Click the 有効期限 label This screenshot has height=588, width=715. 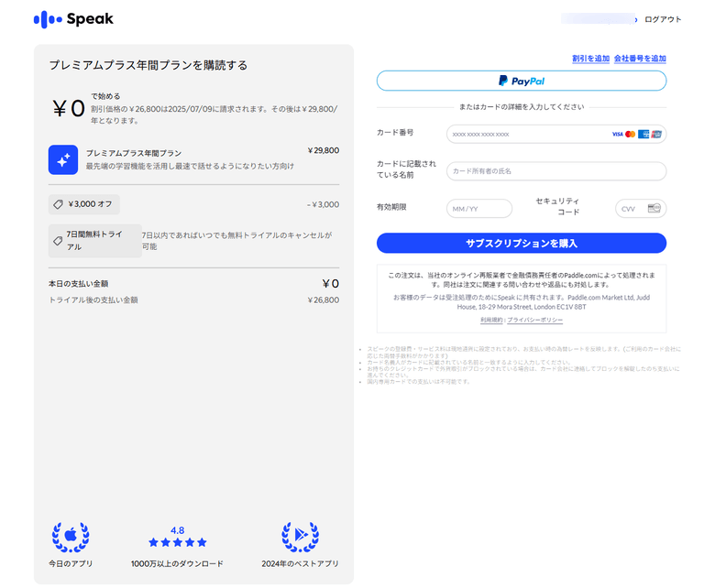click(x=391, y=207)
